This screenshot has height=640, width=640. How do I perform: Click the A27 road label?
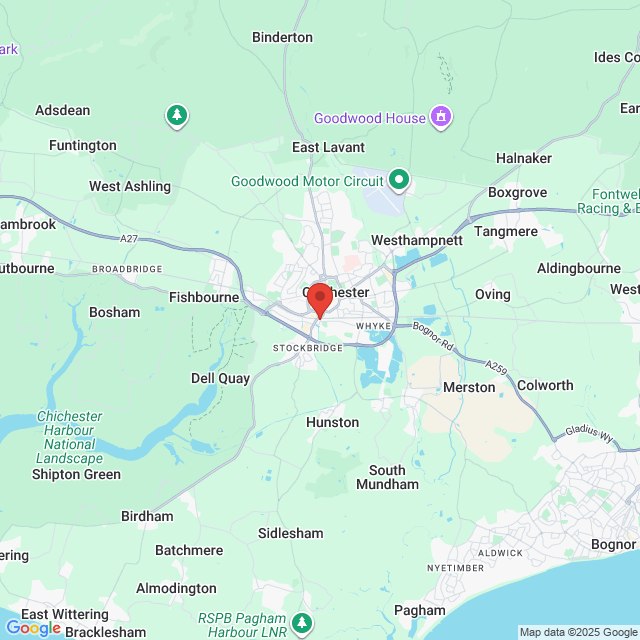point(129,238)
